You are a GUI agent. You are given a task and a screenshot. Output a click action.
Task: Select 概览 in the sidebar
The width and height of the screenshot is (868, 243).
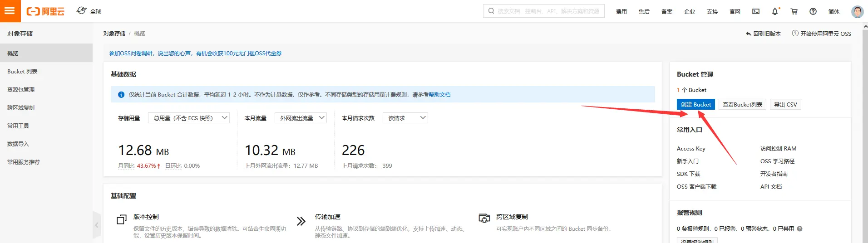(46, 53)
